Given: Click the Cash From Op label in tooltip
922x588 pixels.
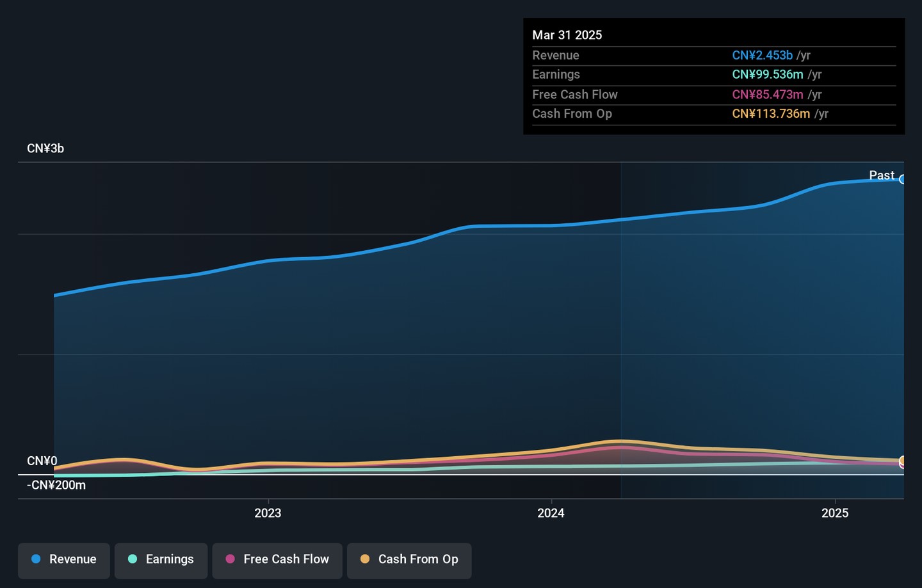Looking at the screenshot, I should [572, 114].
